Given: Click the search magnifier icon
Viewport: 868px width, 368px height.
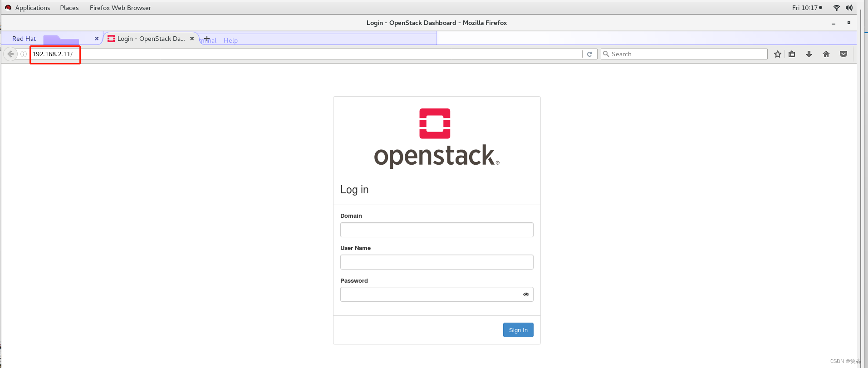Looking at the screenshot, I should (x=606, y=54).
